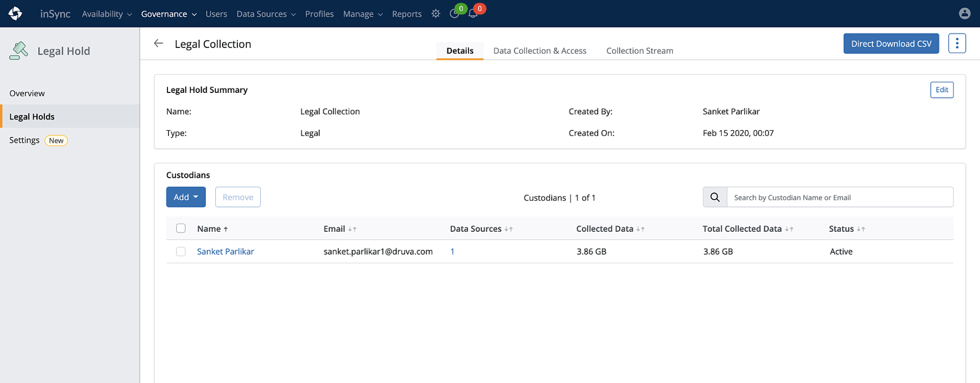Select Legal Holds in the sidebar
The height and width of the screenshot is (383, 980).
pyautogui.click(x=70, y=116)
